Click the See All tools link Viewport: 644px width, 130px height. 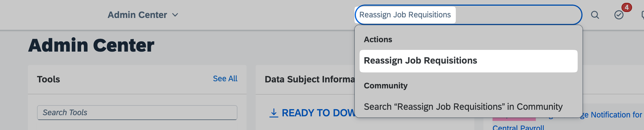click(x=225, y=79)
